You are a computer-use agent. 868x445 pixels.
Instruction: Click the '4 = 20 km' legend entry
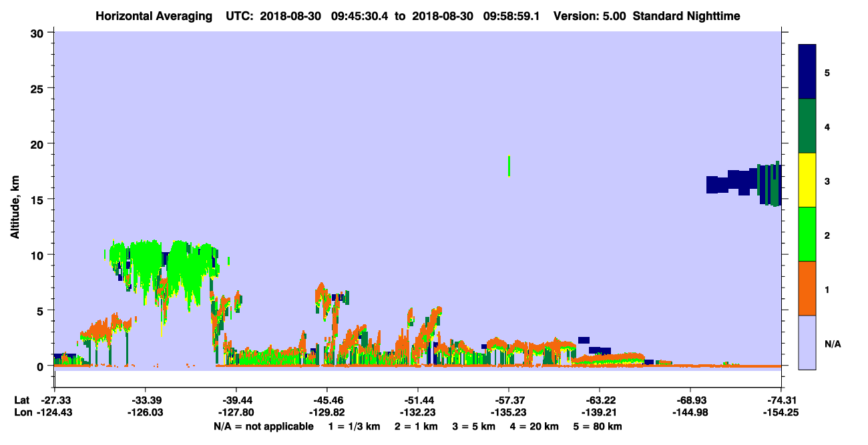click(535, 426)
